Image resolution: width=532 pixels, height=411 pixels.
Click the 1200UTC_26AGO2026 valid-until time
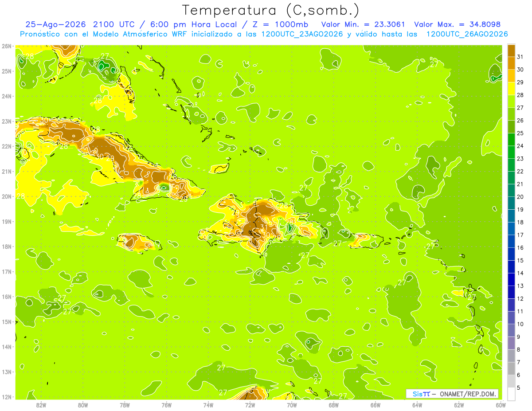(467, 34)
